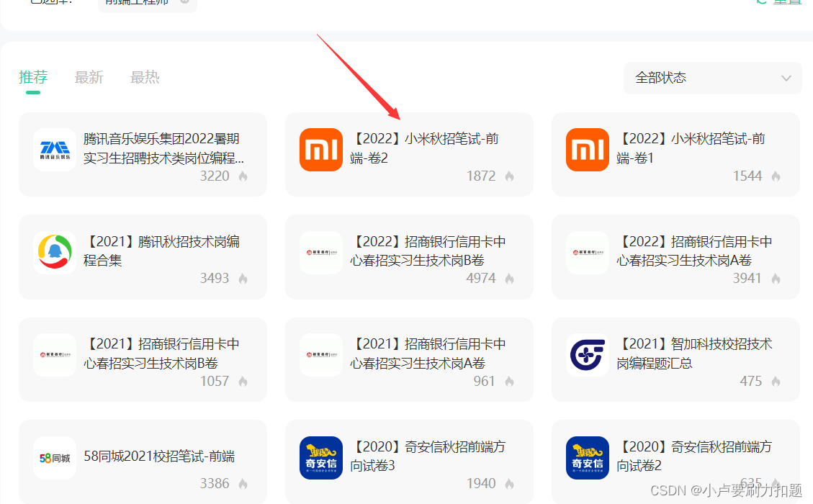The image size is (813, 504).
Task: Click bank logo on 2021 招商银行 A卷 card
Action: click(321, 355)
